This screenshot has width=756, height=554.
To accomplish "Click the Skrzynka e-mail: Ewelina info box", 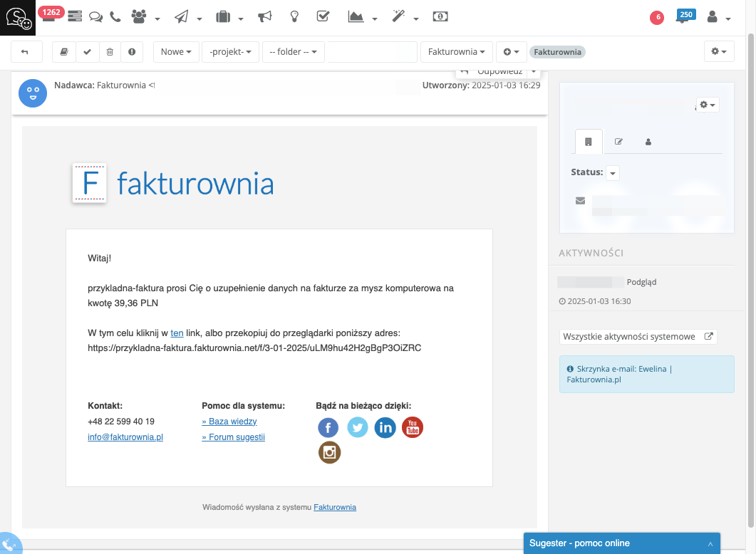I will click(x=646, y=375).
